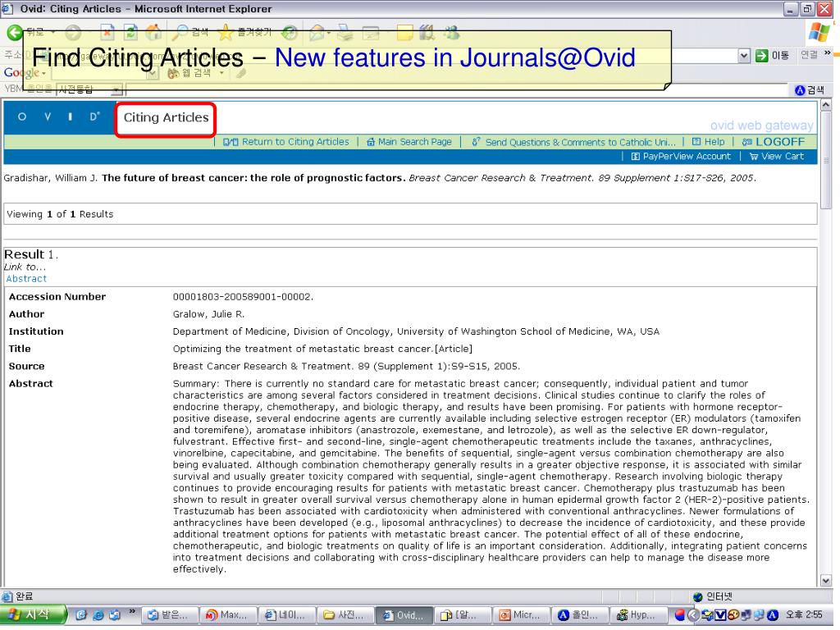Viewport: 840px width, 630px height.
Task: Open the Ovid Help link
Action: point(708,142)
